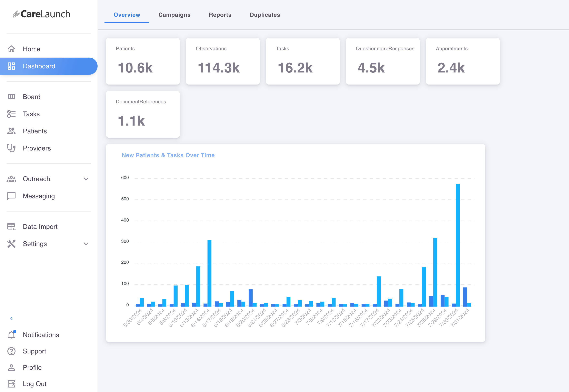Image resolution: width=569 pixels, height=392 pixels.
Task: Click the DocumentReferences 1.1k card
Action: (x=143, y=114)
